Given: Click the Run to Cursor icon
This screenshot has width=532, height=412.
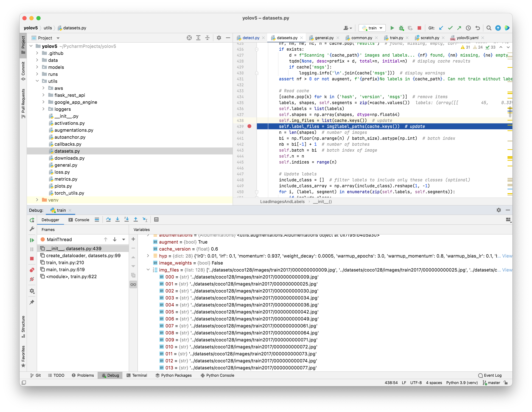Looking at the screenshot, I should 145,219.
